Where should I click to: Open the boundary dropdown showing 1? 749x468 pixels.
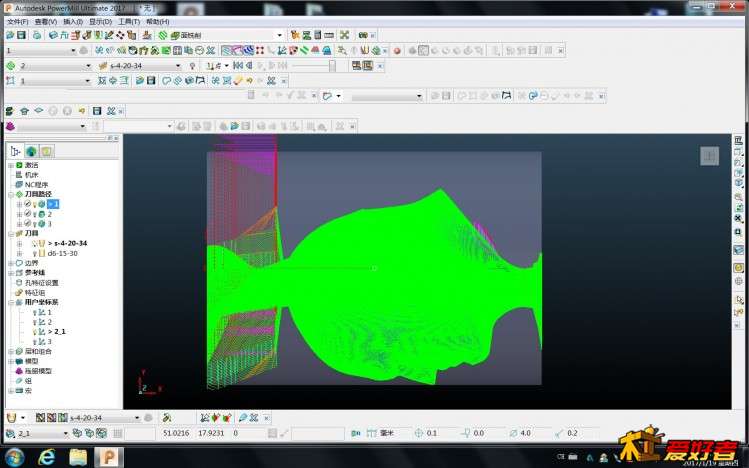point(87,81)
